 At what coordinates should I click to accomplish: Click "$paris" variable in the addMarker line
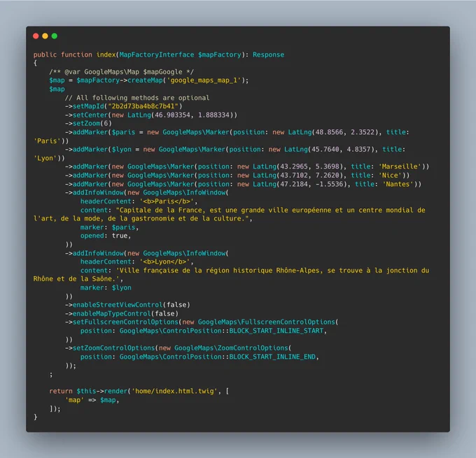click(x=123, y=132)
